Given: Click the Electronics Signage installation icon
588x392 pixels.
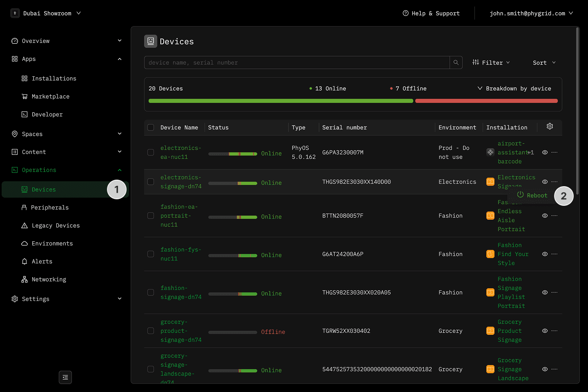Looking at the screenshot, I should point(490,182).
